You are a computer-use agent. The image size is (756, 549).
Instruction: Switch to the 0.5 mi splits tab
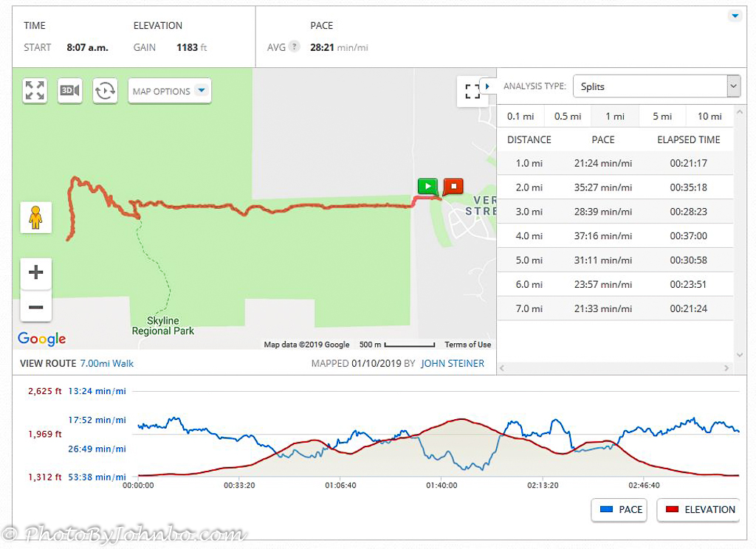point(568,116)
